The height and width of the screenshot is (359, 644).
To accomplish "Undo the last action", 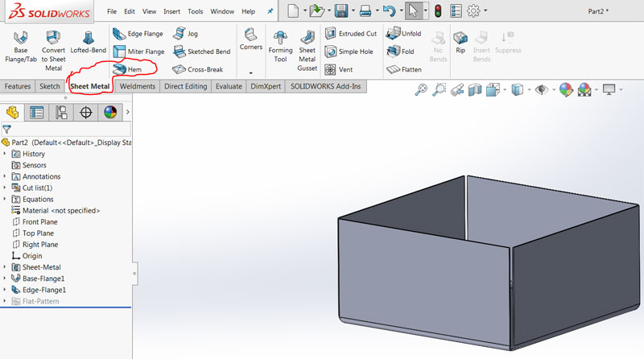I will click(x=389, y=10).
